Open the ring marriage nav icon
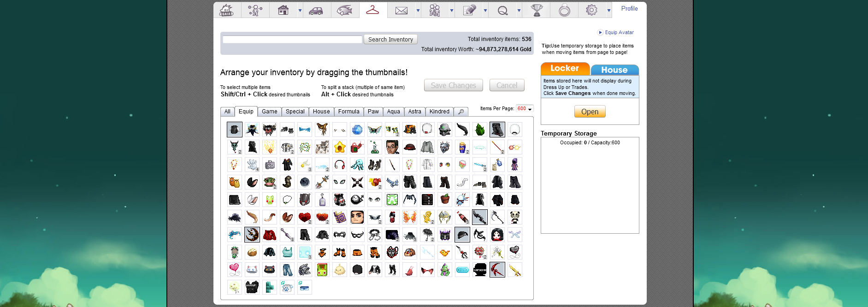This screenshot has height=307, width=868. point(564,10)
